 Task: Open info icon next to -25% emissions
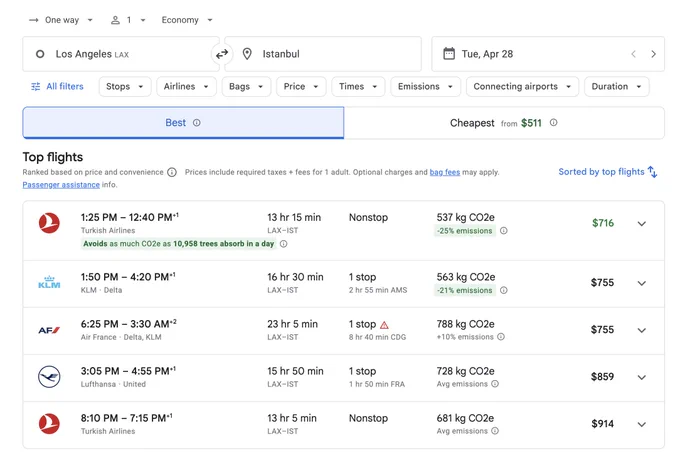tap(503, 231)
